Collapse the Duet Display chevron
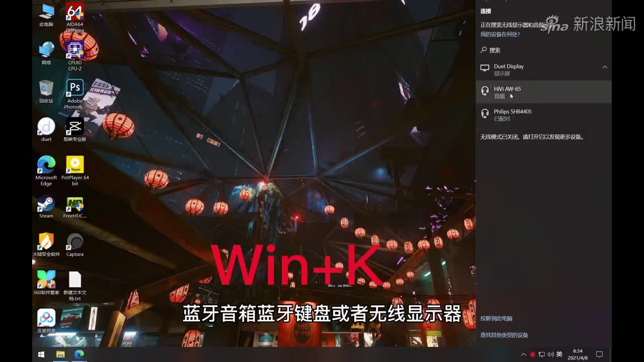This screenshot has width=644, height=362. click(x=605, y=67)
